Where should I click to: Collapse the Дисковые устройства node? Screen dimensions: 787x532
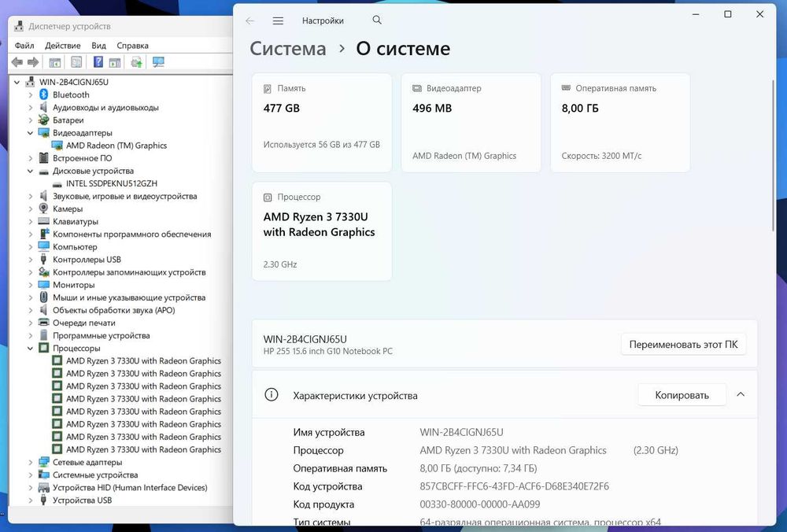pyautogui.click(x=30, y=171)
